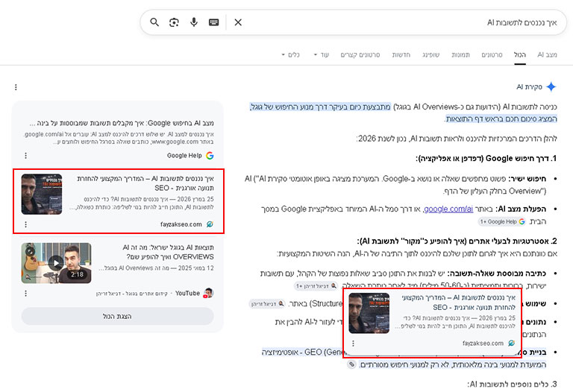The height and width of the screenshot is (392, 573).
Task: Open three-dot menu of fayzakseo.com sidebar card
Action: click(25, 224)
